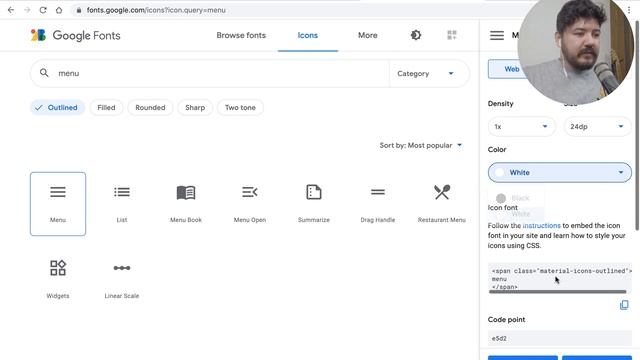Viewport: 640px width, 360px height.
Task: Toggle the dark theme icon
Action: point(416,35)
